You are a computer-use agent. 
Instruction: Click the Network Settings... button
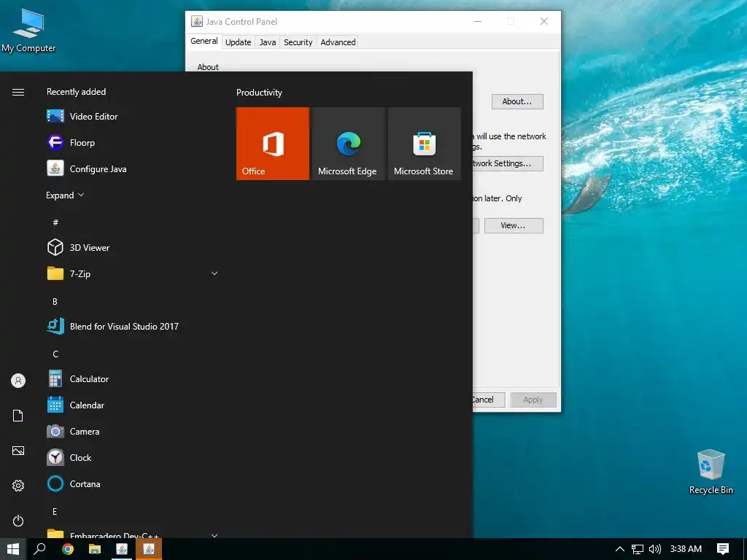tap(508, 163)
